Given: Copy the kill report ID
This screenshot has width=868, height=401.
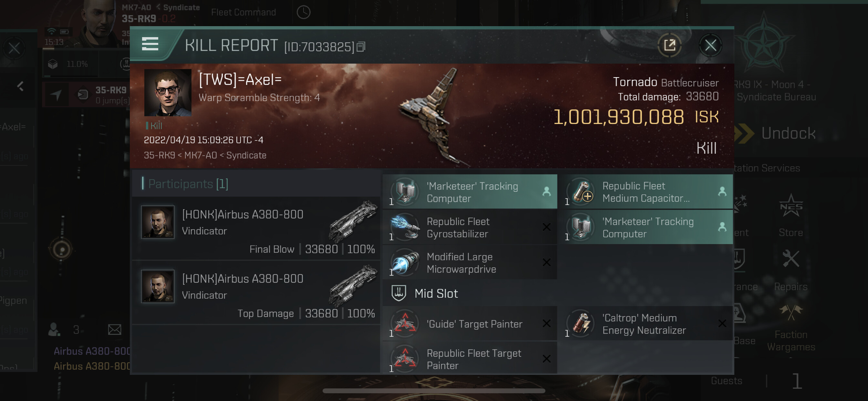Looking at the screenshot, I should [361, 46].
